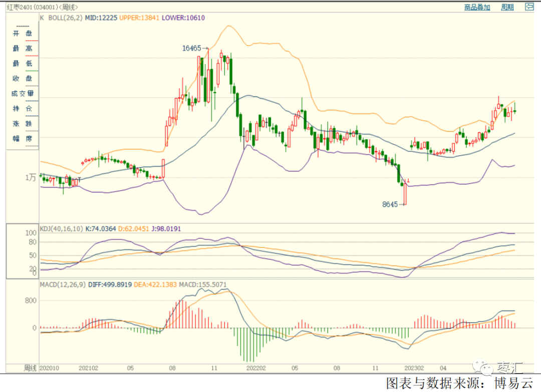Click the 开盘 row in side panel
Viewport: 541px width, 392px height.
pyautogui.click(x=23, y=34)
